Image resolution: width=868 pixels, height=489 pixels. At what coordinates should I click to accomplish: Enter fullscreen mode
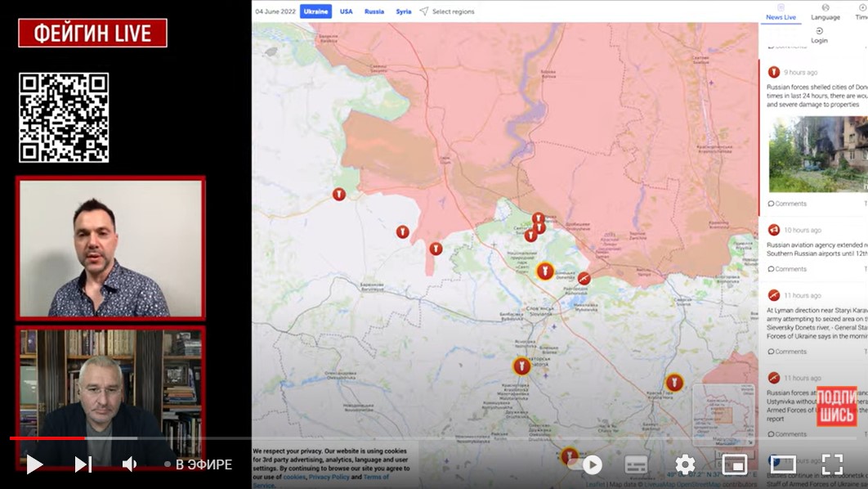(832, 464)
